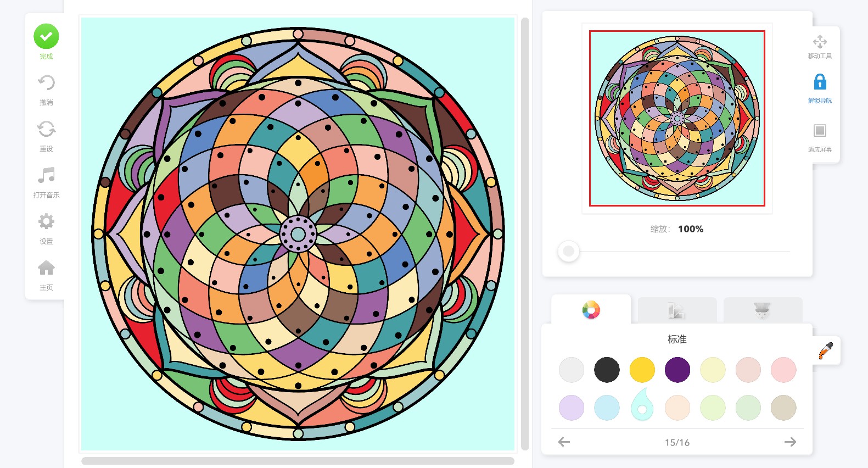Select the move tool icon
The image size is (868, 468).
click(820, 42)
